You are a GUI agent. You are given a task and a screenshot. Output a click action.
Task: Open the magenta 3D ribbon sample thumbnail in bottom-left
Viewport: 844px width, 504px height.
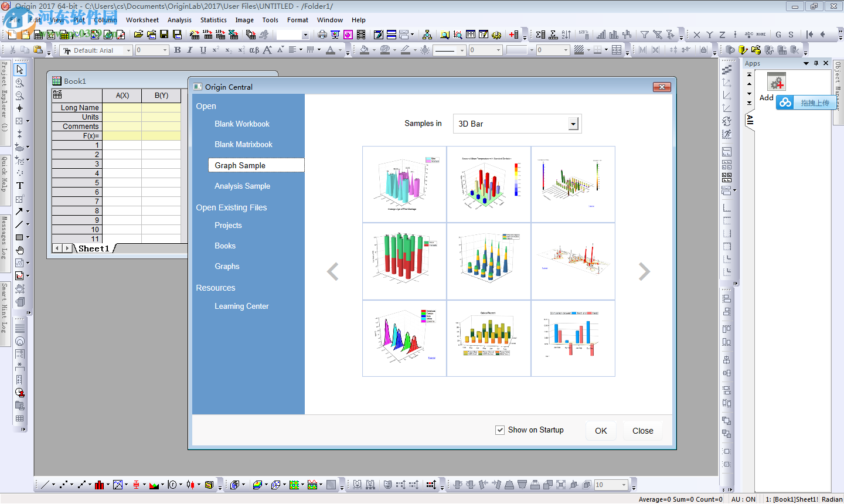404,338
